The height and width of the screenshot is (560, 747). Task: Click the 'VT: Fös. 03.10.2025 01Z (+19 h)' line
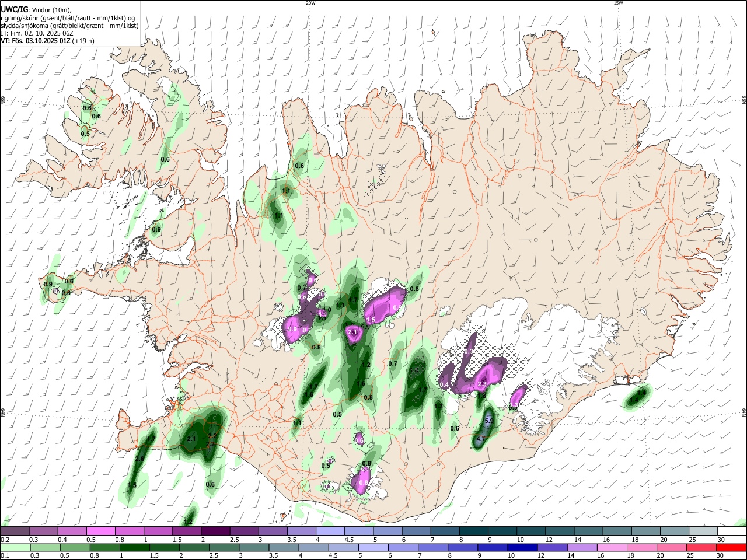pyautogui.click(x=47, y=41)
